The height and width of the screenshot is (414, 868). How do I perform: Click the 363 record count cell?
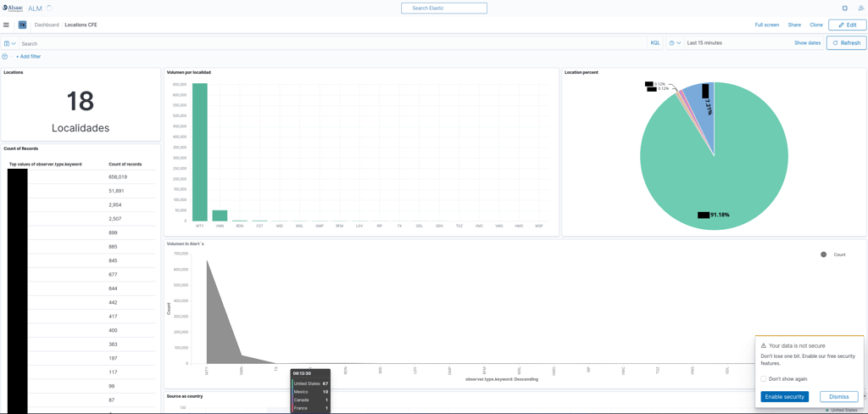(113, 344)
